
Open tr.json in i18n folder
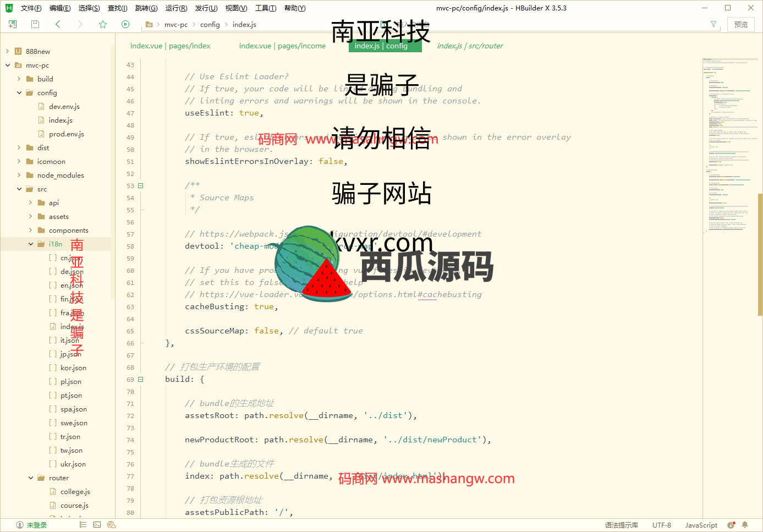pyautogui.click(x=70, y=436)
